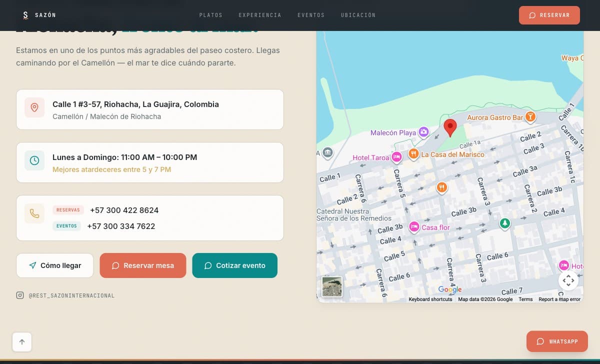Open map camera controls button
The height and width of the screenshot is (364, 600).
(x=568, y=280)
